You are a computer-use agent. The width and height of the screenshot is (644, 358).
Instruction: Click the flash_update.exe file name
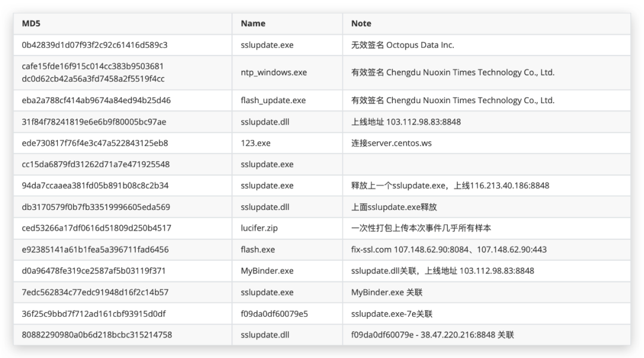[273, 100]
